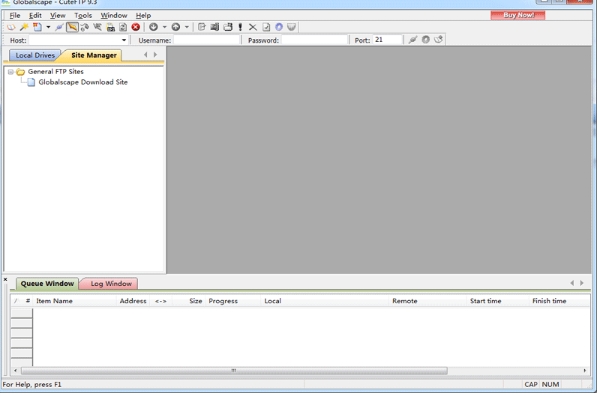This screenshot has height=396, width=600.
Task: Select Globalscape Download Site entry
Action: click(x=83, y=82)
